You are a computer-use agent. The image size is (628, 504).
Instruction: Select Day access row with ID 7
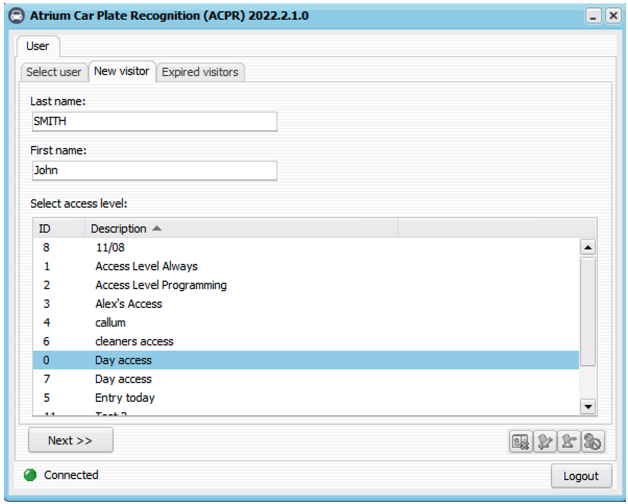point(306,379)
